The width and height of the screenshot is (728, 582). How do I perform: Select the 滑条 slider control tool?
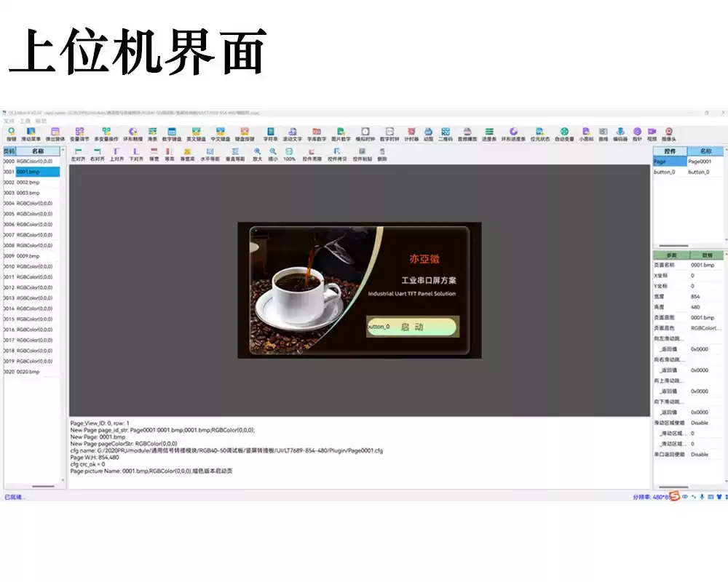(152, 134)
